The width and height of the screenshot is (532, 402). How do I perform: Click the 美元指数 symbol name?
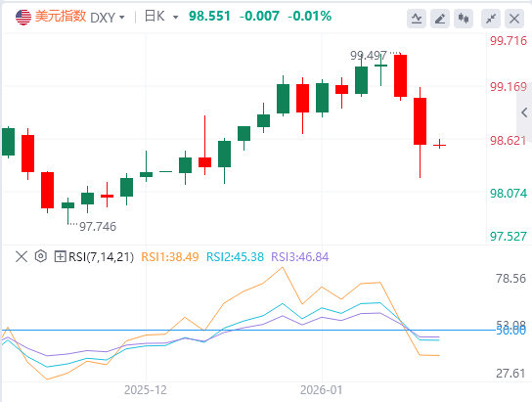[x=61, y=17]
